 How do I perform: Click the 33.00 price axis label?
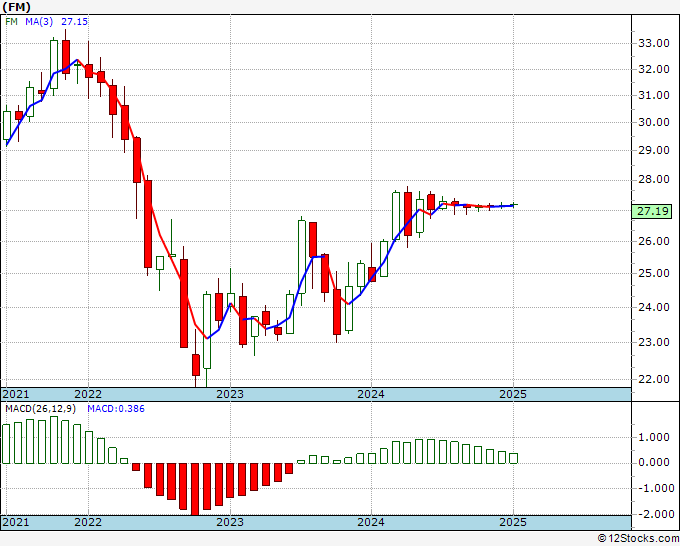(x=654, y=43)
